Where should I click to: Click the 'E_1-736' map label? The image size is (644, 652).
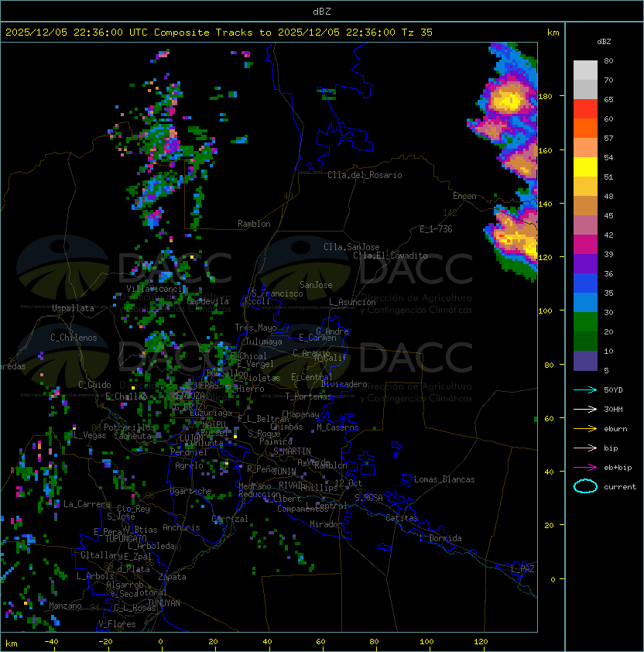[x=436, y=229]
